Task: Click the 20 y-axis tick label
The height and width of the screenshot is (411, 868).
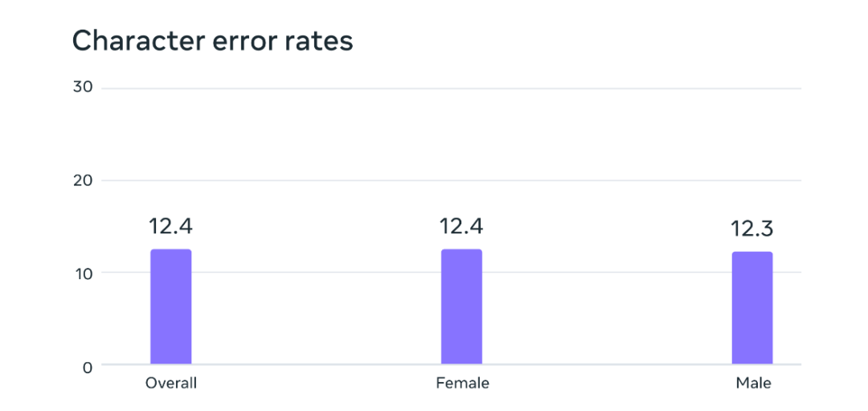Action: coord(83,181)
